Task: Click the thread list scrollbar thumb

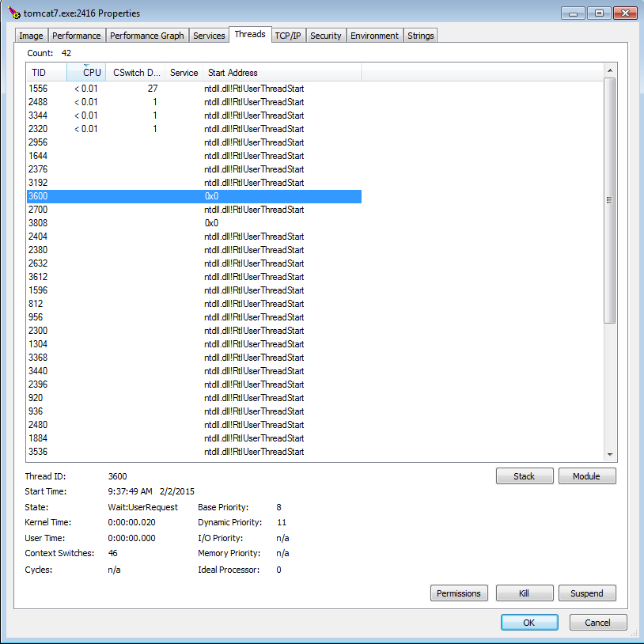Action: [610, 200]
